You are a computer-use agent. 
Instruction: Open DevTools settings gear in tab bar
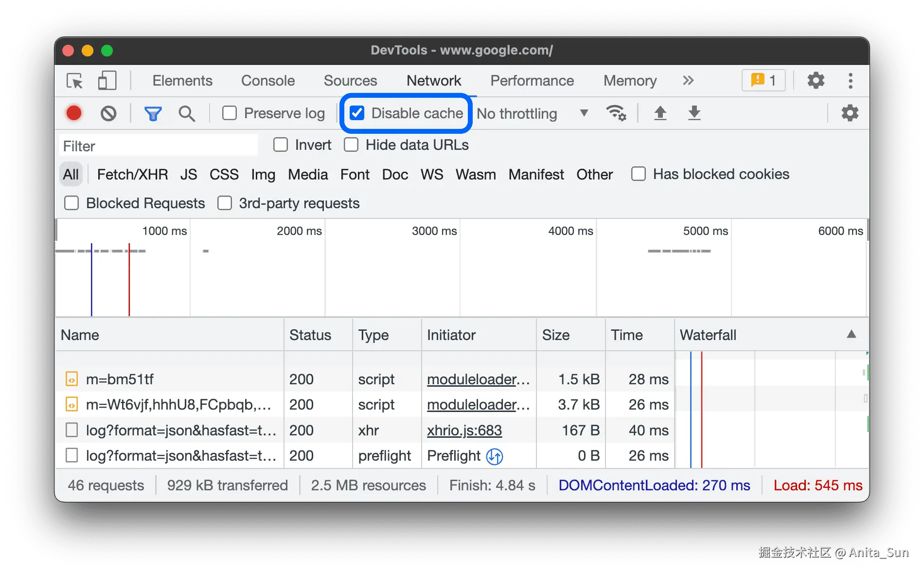click(816, 80)
